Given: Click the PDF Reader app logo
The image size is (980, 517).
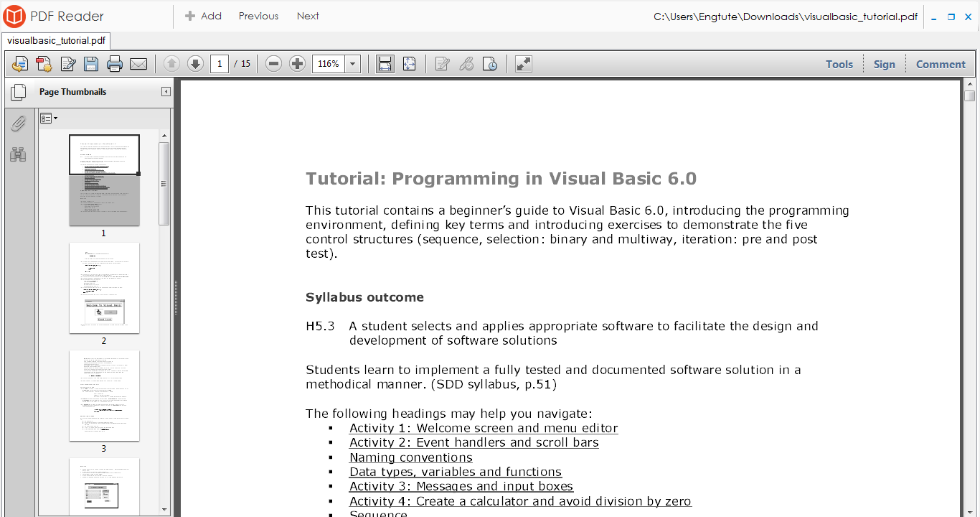Looking at the screenshot, I should pos(14,16).
